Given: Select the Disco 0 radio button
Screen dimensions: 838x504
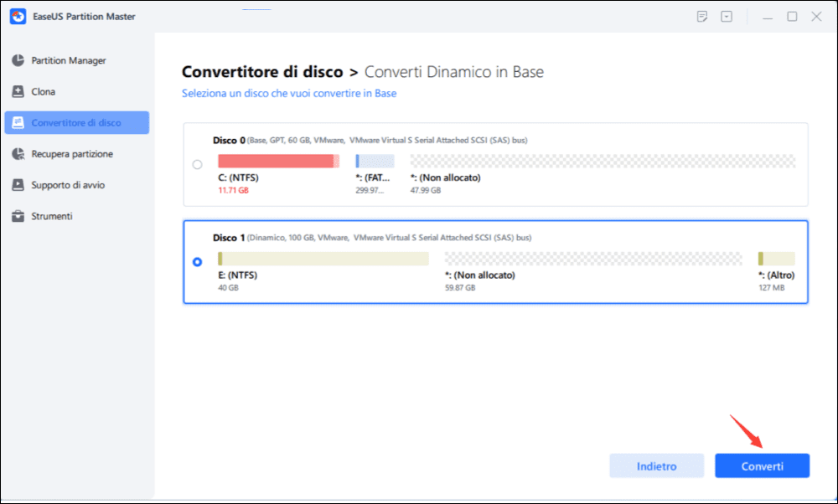Looking at the screenshot, I should pyautogui.click(x=197, y=164).
